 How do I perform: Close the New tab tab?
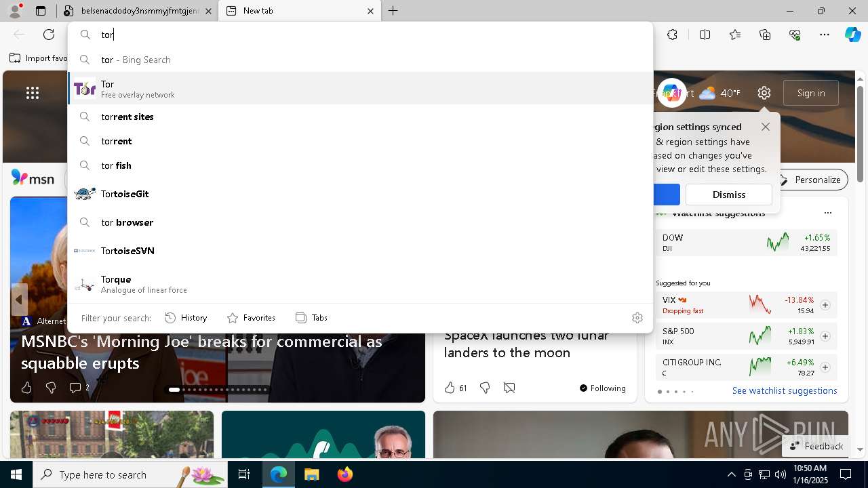click(370, 11)
